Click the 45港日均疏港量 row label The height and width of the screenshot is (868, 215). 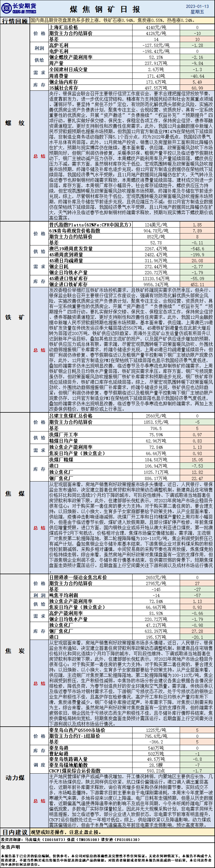[66, 261]
